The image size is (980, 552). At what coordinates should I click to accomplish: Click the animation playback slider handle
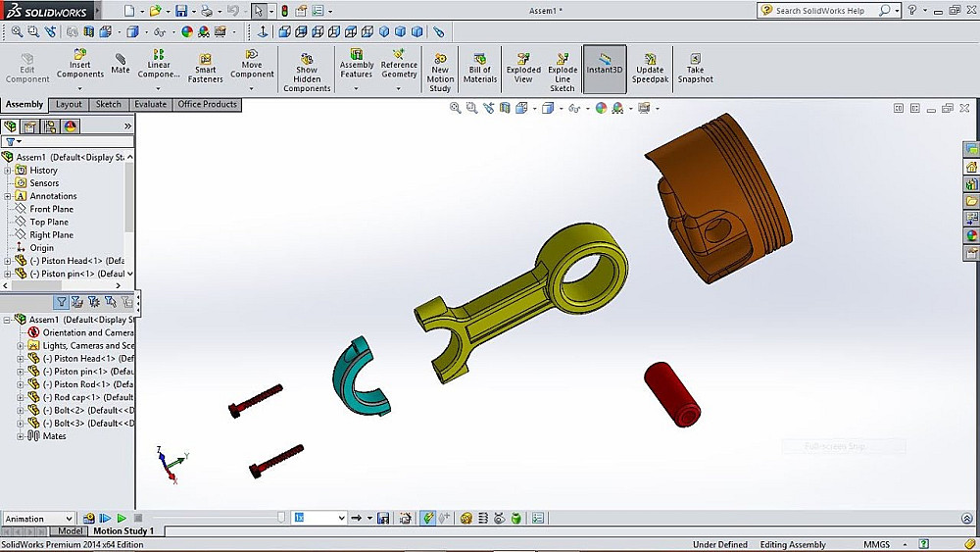click(x=281, y=518)
